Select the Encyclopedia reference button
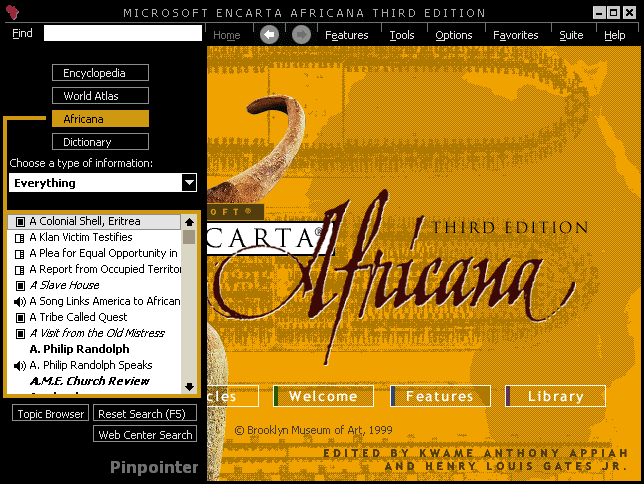 point(100,73)
